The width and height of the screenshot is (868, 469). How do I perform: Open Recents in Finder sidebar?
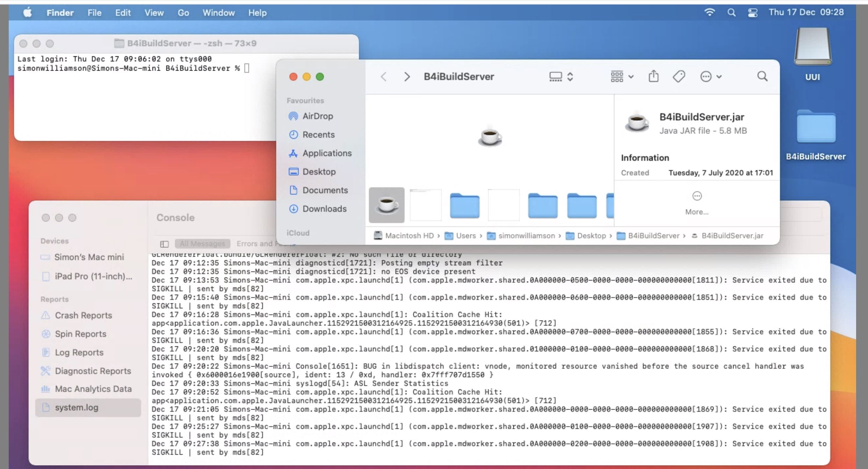point(318,135)
